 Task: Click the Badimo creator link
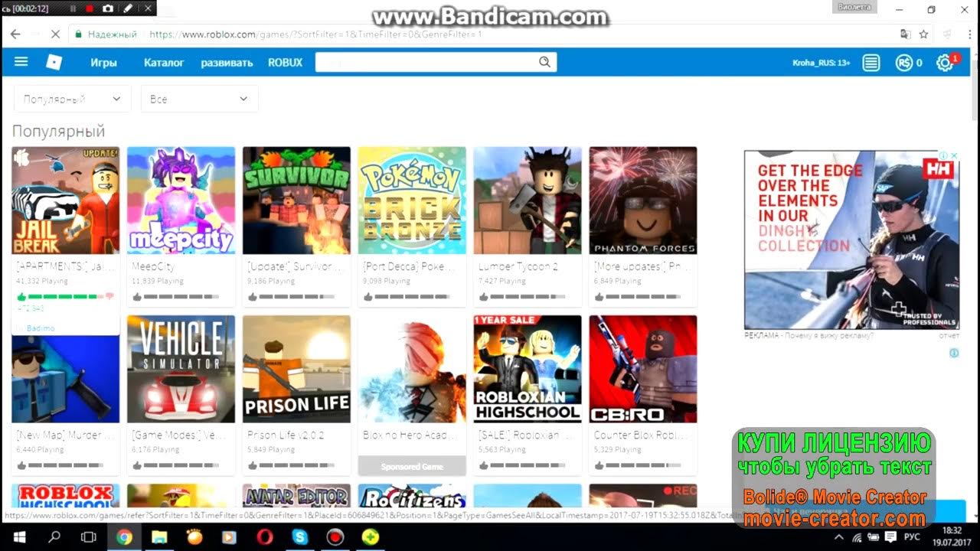(41, 328)
